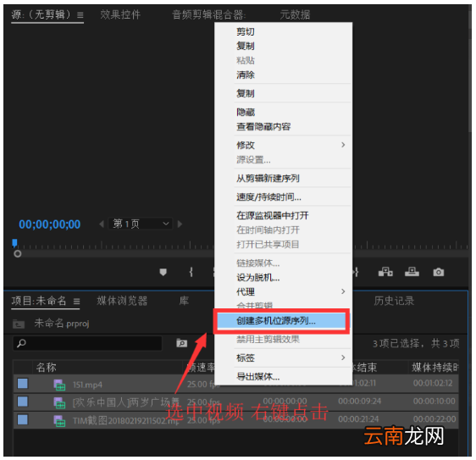The image size is (476, 460).
Task: Sort by the 名称 column header
Action: (46, 368)
